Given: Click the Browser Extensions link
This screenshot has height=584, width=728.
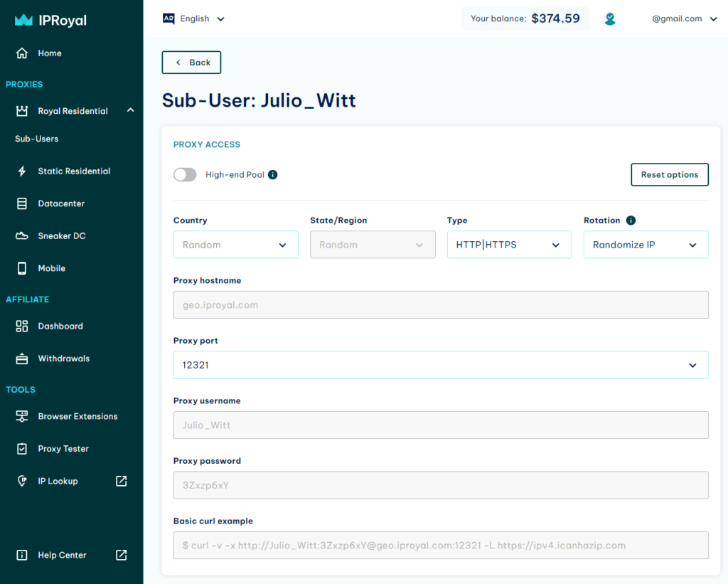Looking at the screenshot, I should [x=77, y=416].
